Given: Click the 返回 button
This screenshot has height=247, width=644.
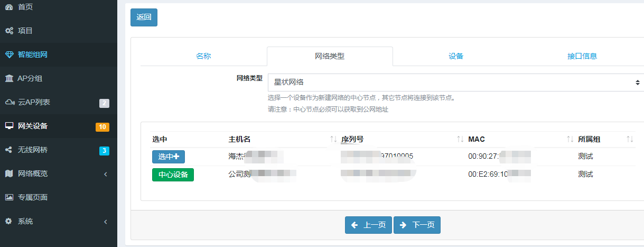Looking at the screenshot, I should [144, 17].
